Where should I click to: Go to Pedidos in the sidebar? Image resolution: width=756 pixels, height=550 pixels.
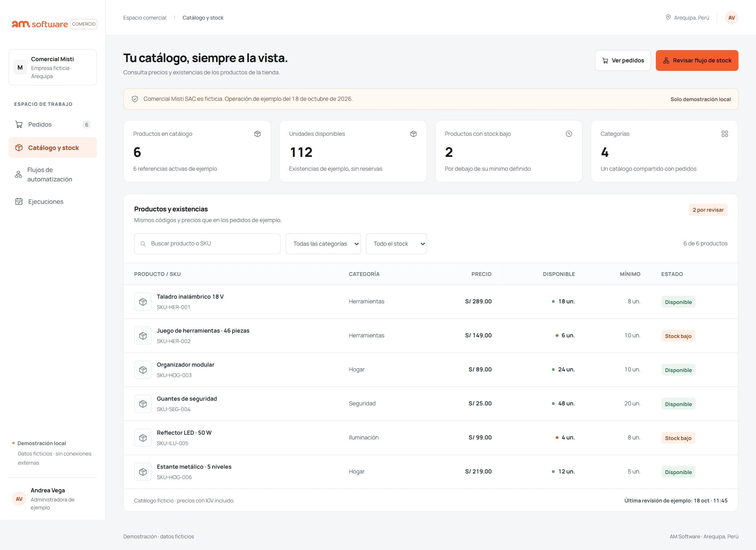[x=53, y=124]
